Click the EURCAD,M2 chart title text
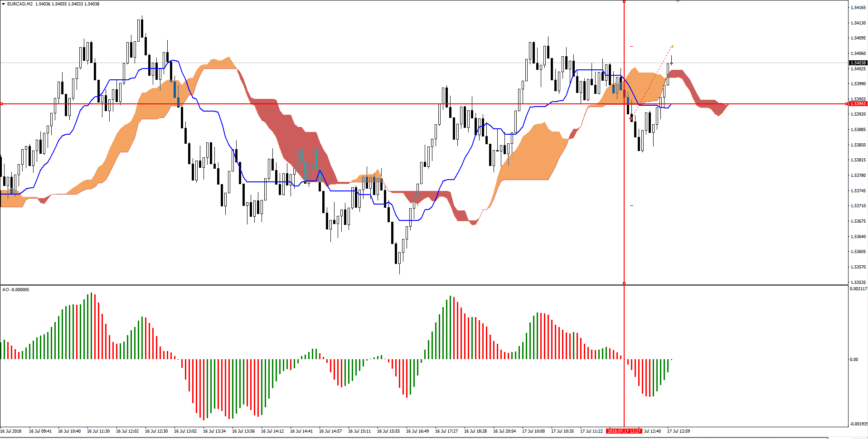The height and width of the screenshot is (439, 868). point(20,4)
